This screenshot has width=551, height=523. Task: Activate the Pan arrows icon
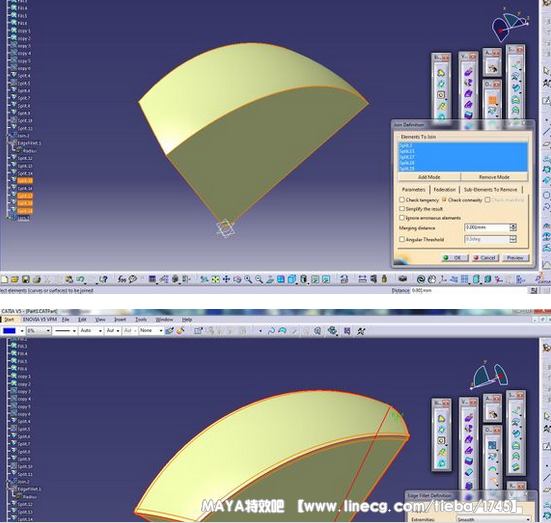pos(226,279)
